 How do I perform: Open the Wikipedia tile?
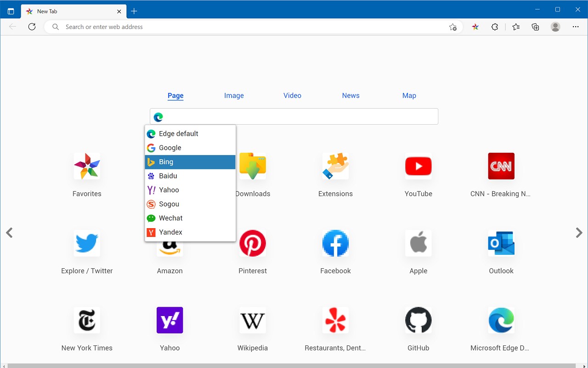point(253,320)
